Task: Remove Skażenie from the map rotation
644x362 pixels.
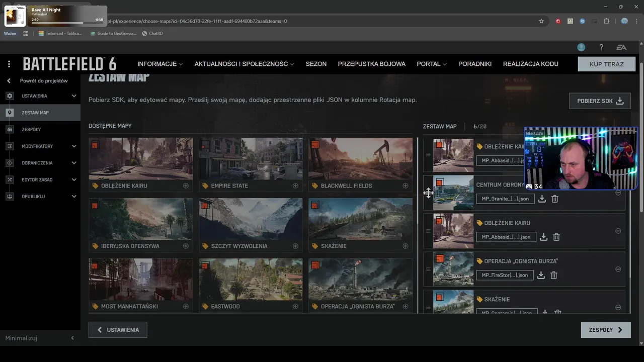Action: coord(618,307)
